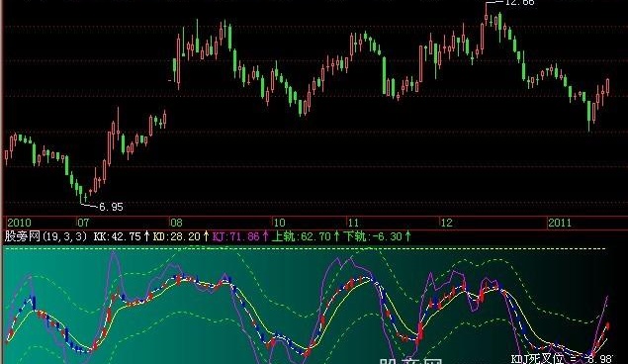Open the "股旁网(19,3,3)" indicator name label
628x364 pixels.
pos(45,236)
